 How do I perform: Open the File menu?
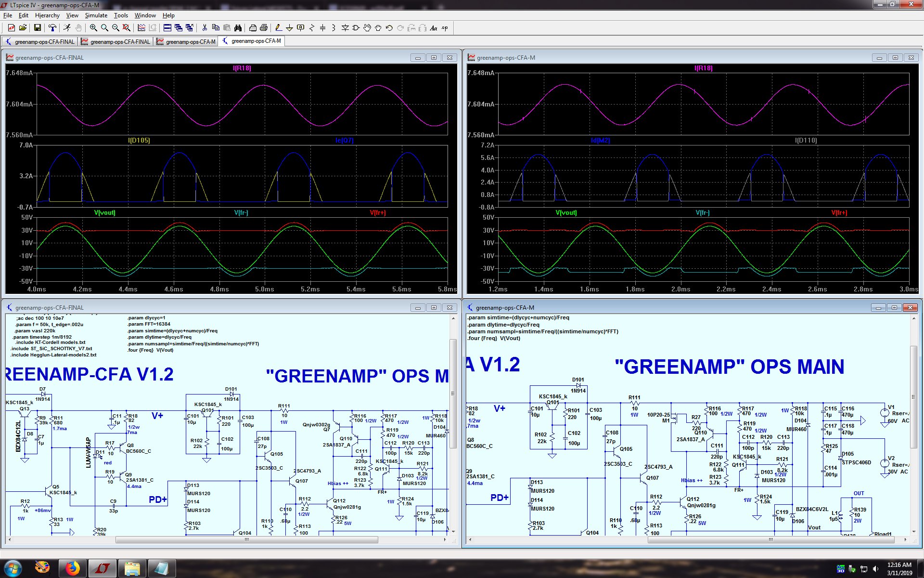[x=8, y=15]
